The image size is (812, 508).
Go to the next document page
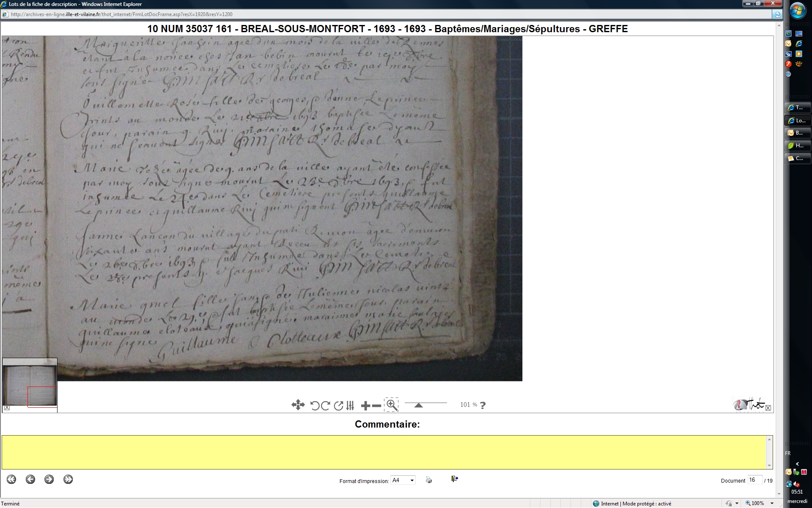(49, 479)
